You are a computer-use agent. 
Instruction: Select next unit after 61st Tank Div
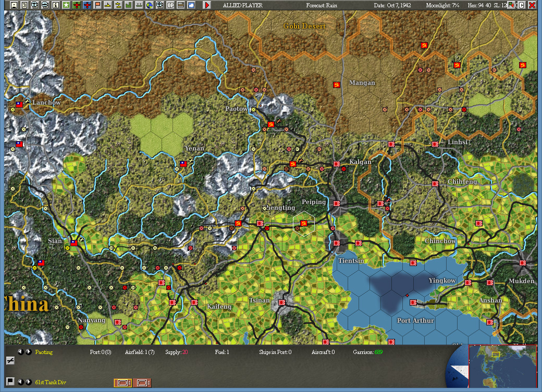[29, 382]
